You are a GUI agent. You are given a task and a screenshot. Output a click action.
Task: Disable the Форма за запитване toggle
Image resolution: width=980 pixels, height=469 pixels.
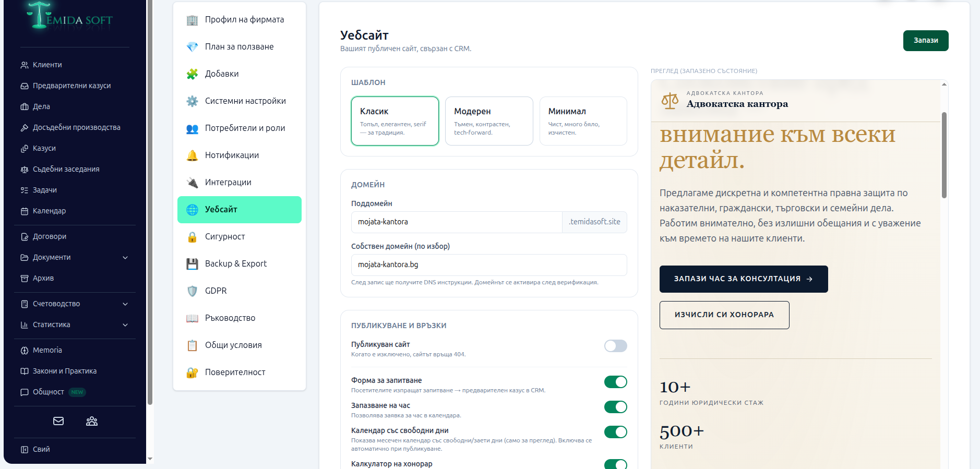tap(616, 382)
